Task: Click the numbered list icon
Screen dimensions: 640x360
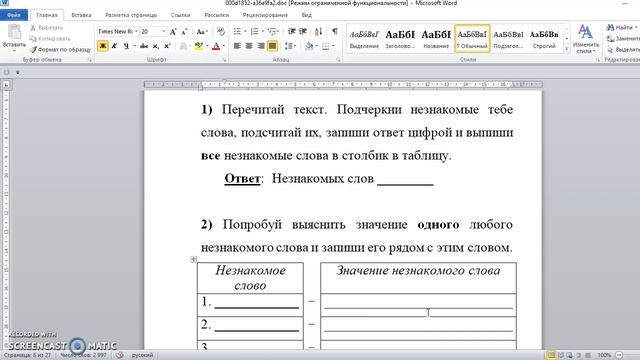Action: click(x=254, y=31)
